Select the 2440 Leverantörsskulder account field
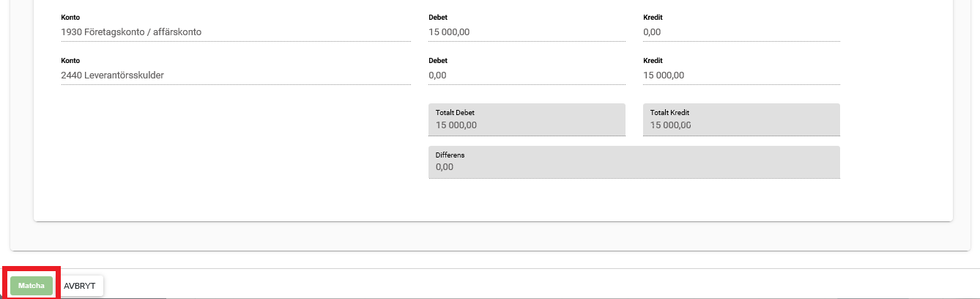The image size is (980, 299). pyautogui.click(x=235, y=75)
